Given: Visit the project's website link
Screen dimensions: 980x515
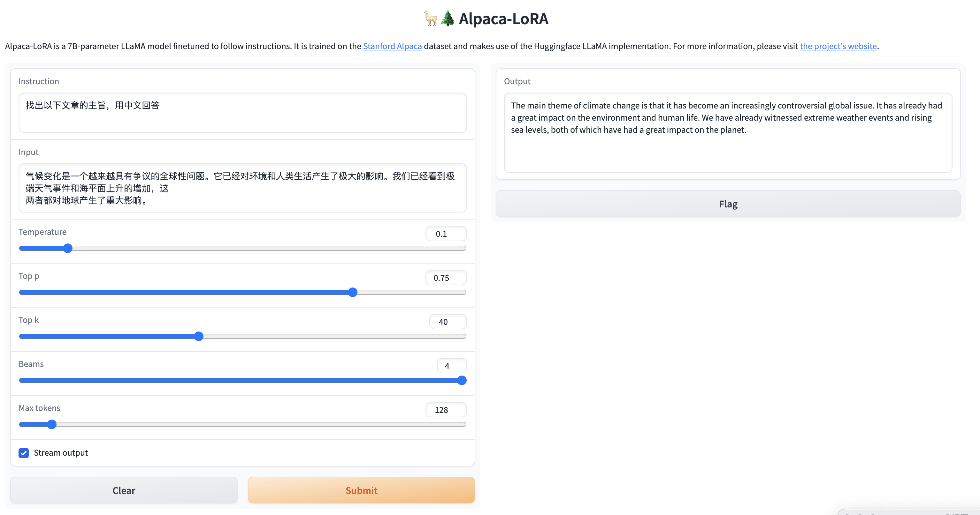Looking at the screenshot, I should (x=838, y=46).
